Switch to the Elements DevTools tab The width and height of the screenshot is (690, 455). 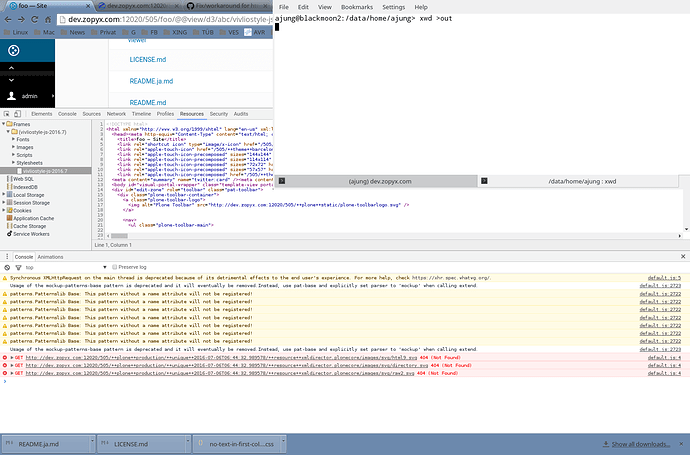point(42,114)
